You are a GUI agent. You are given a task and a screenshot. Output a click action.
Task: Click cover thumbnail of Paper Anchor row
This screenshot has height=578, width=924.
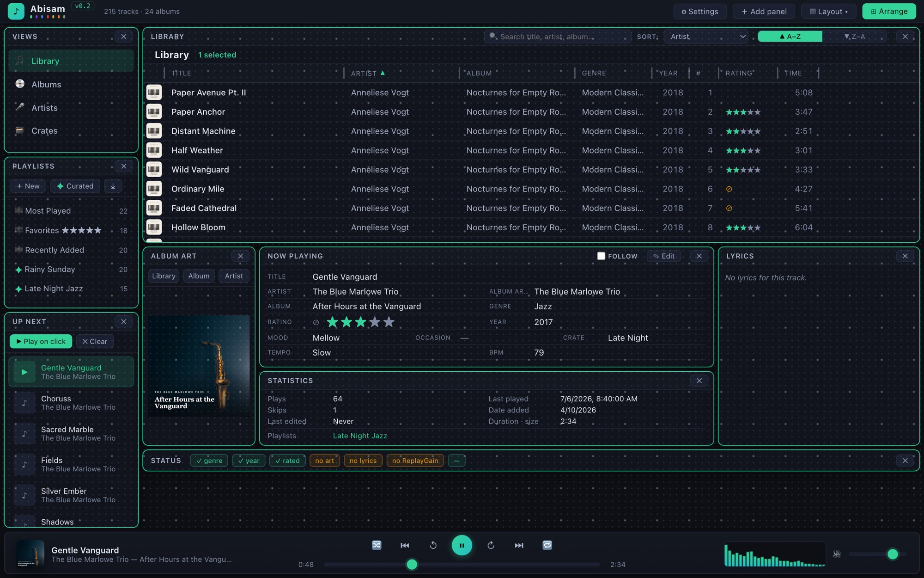154,112
